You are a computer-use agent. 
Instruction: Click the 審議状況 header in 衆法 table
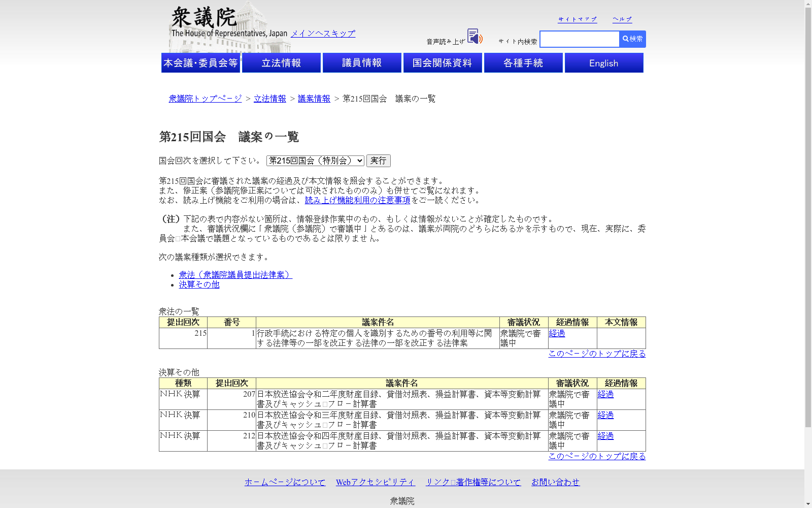(x=524, y=323)
